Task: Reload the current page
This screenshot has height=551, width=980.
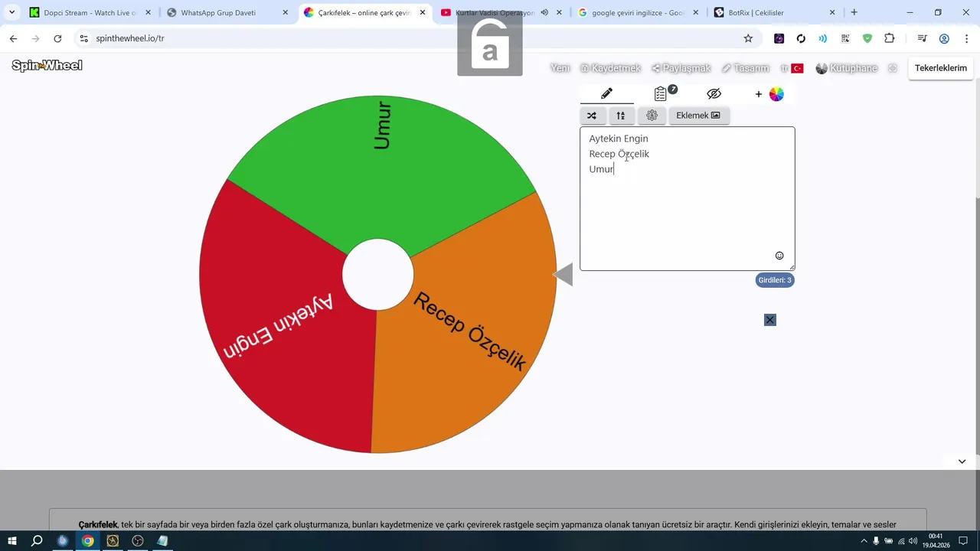Action: tap(57, 38)
